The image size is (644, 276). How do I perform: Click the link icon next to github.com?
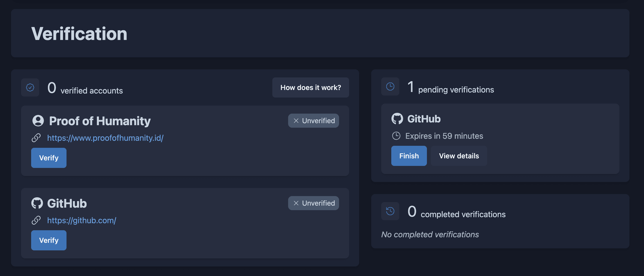(36, 220)
